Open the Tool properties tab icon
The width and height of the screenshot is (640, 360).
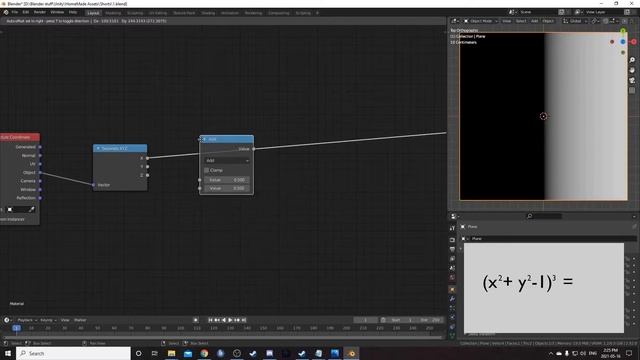pos(452,228)
